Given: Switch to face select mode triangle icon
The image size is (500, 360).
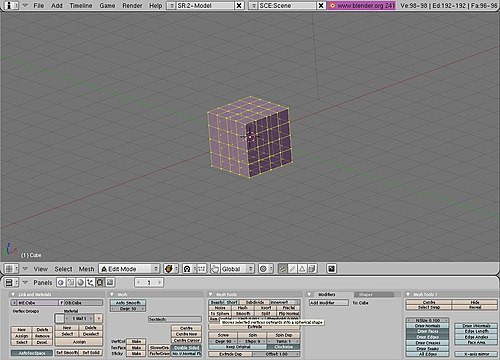Looking at the screenshot, I should point(302,269).
